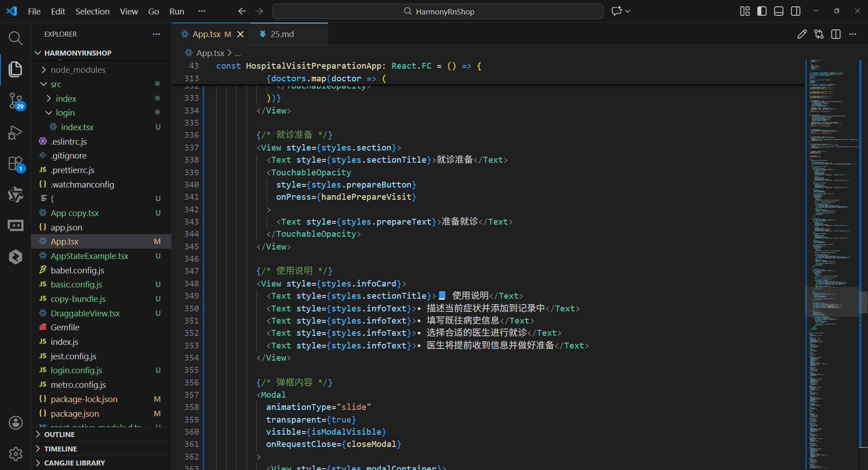Open the remote explorer monitor icon

(x=15, y=225)
